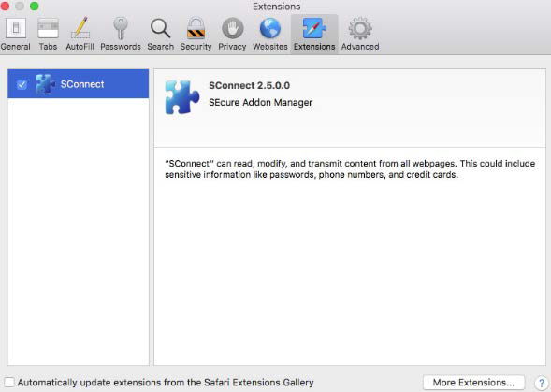This screenshot has height=392, width=551.
Task: Open AutoFill pencil icon pane
Action: tap(80, 28)
